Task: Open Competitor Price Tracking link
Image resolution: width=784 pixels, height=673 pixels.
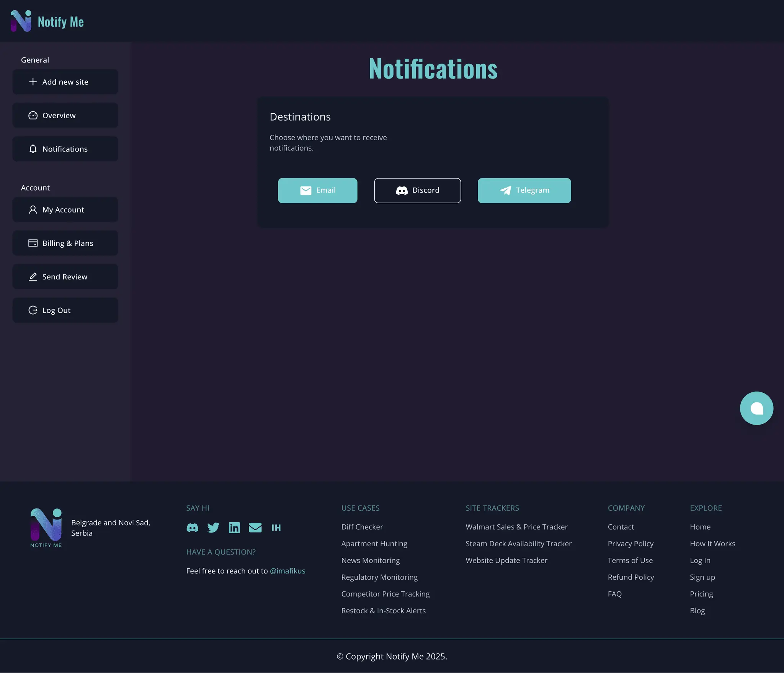Action: [385, 594]
